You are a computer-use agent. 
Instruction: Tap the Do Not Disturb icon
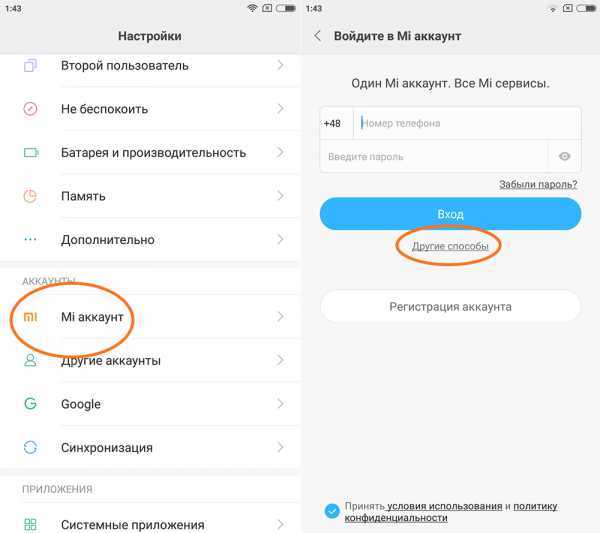pos(31,109)
